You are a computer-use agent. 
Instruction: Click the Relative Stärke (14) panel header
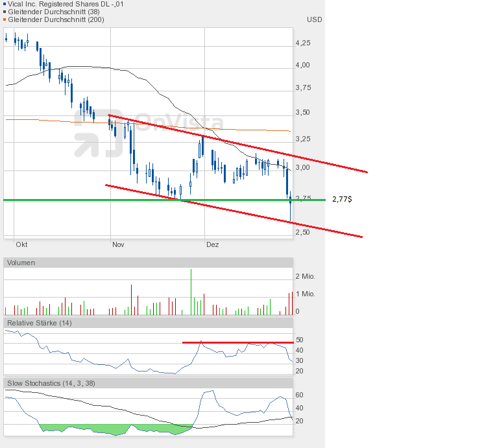[148, 323]
